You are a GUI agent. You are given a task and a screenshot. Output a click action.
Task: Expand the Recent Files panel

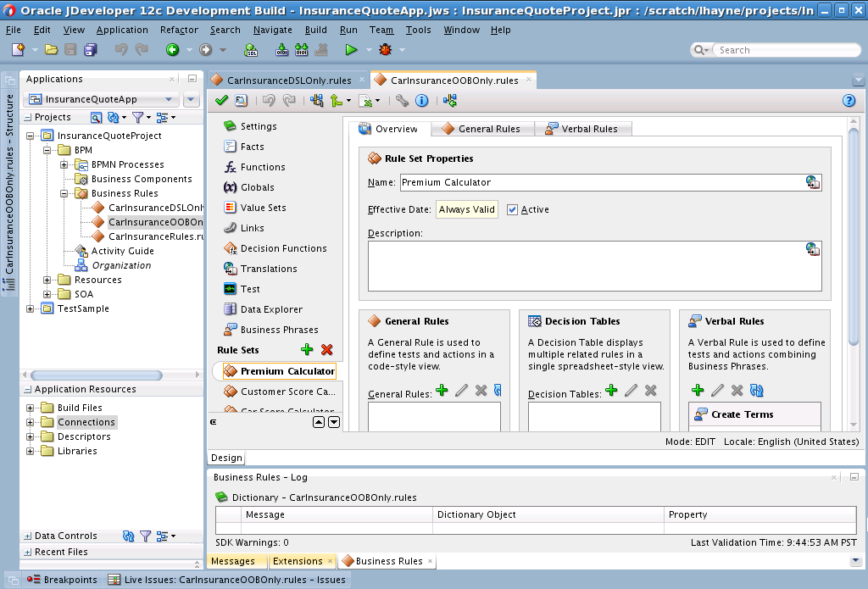click(x=27, y=552)
